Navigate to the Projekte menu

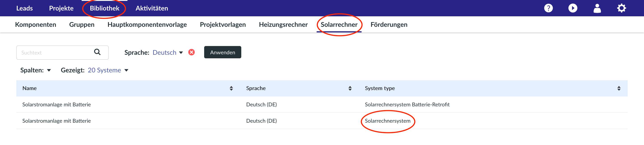[x=61, y=8]
